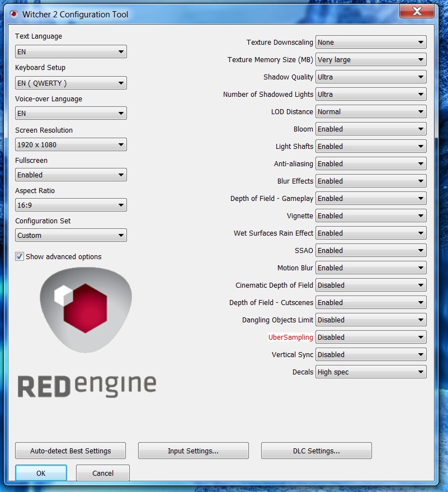This screenshot has width=448, height=492.
Task: Open the Anti-aliasing dropdown
Action: pos(371,164)
